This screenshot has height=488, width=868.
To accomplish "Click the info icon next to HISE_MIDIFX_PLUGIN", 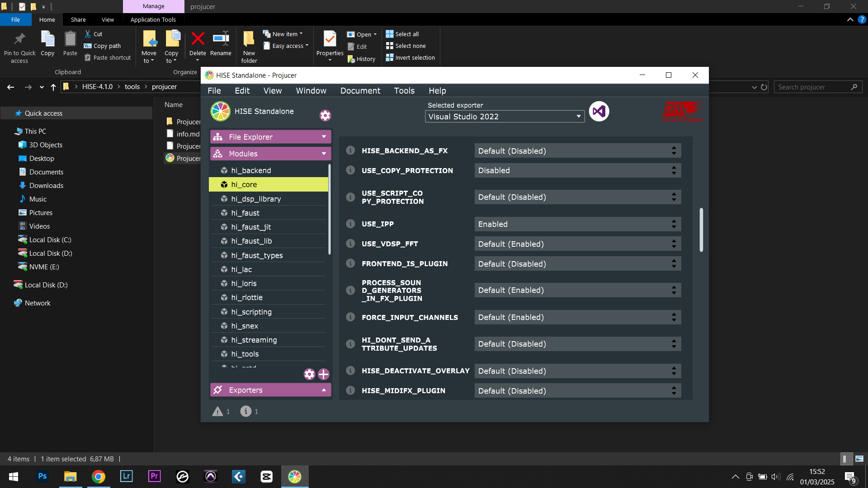I will [x=350, y=390].
